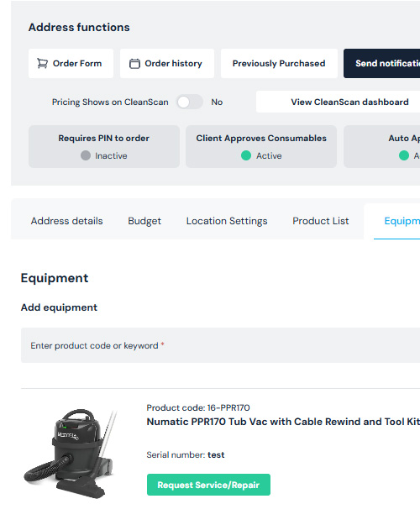
Task: Switch to the Budget tab
Action: point(144,221)
